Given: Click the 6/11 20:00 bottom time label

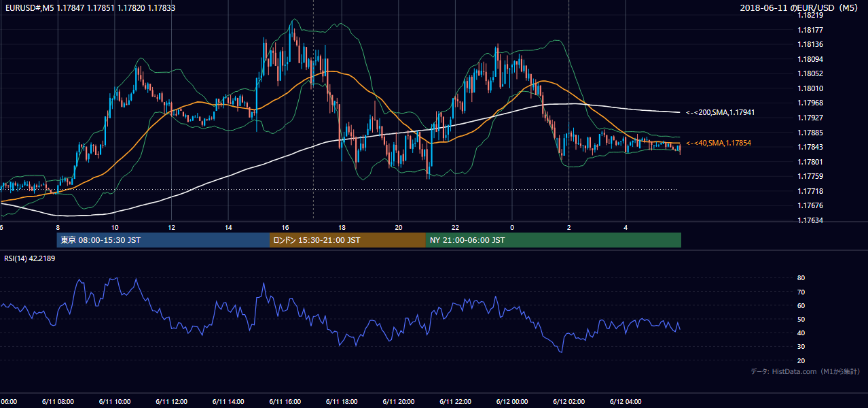Looking at the screenshot, I should coord(399,401).
